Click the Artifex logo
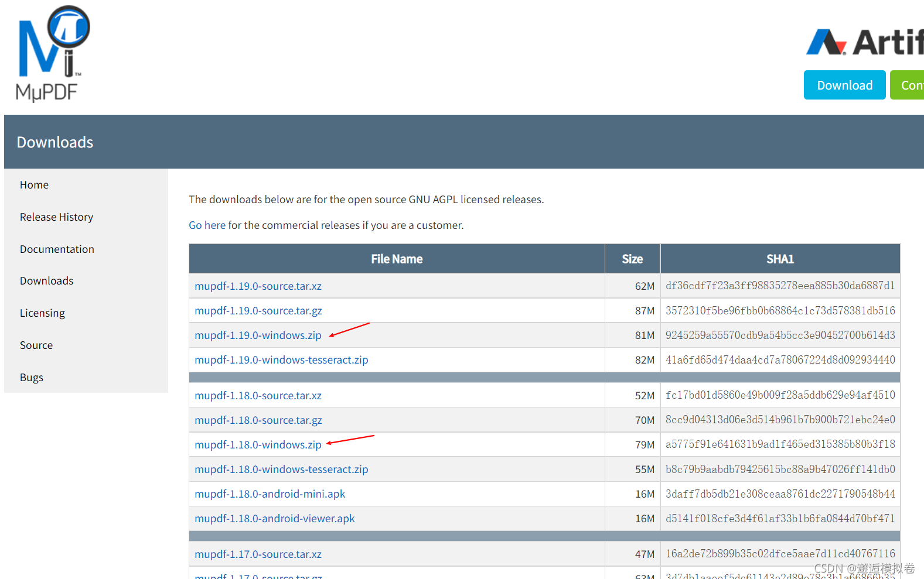Viewport: 924px width, 579px height. [865, 42]
